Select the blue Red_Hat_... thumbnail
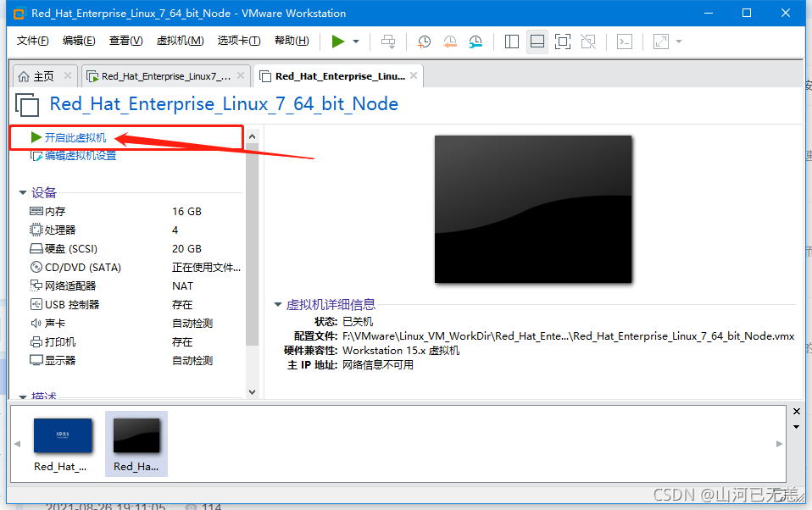This screenshot has height=510, width=812. 62,444
